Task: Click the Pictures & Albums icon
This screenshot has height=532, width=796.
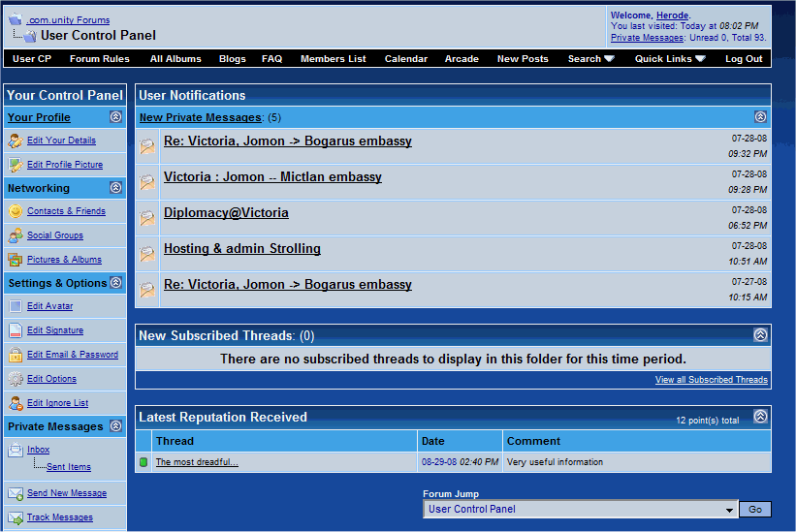Action: 16,260
